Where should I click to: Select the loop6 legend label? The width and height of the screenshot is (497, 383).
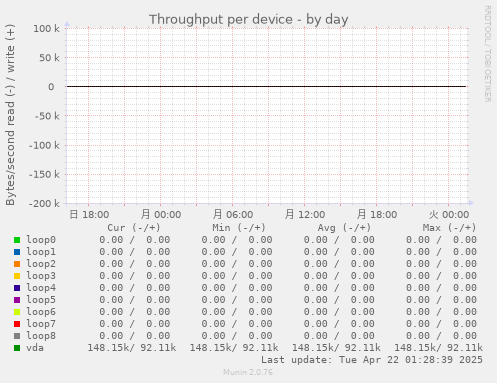click(x=41, y=312)
